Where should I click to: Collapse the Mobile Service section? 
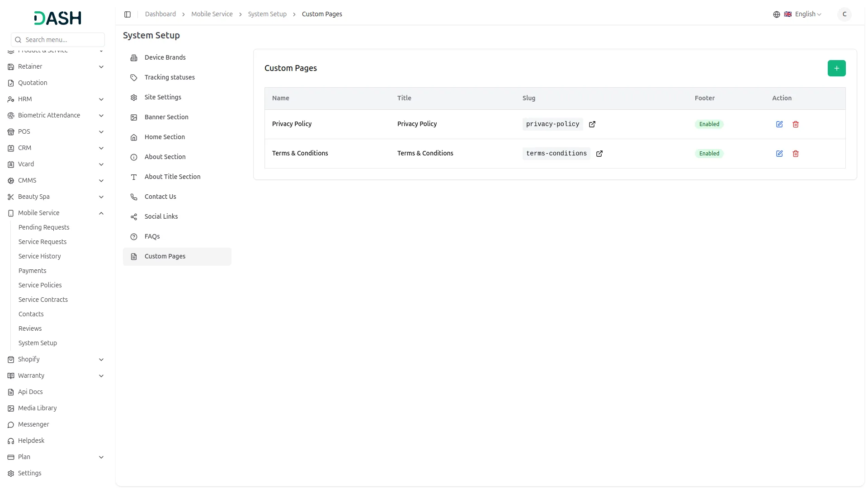pyautogui.click(x=39, y=213)
